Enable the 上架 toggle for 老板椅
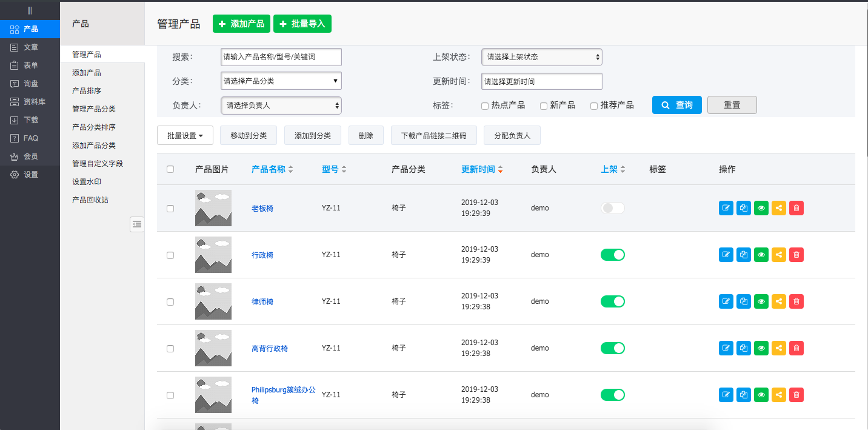868x430 pixels. click(612, 207)
